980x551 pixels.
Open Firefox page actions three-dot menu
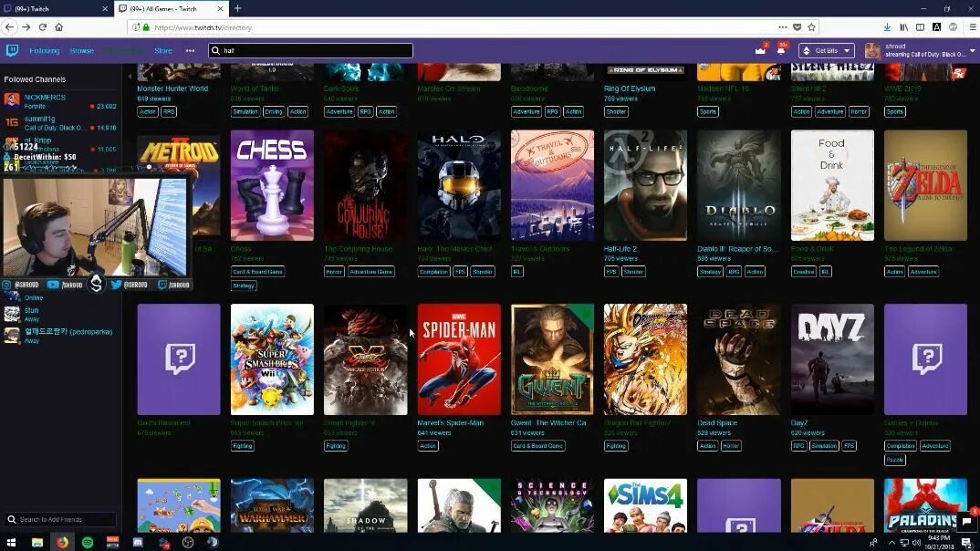(783, 27)
